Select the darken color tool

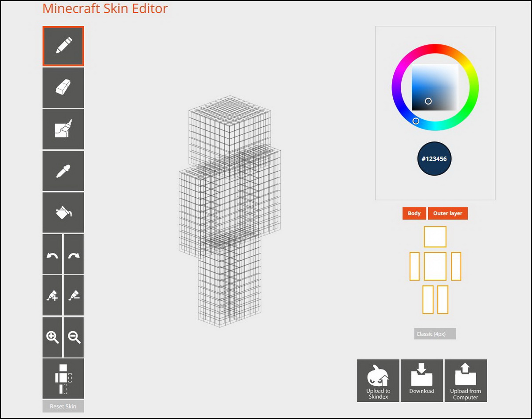[74, 295]
